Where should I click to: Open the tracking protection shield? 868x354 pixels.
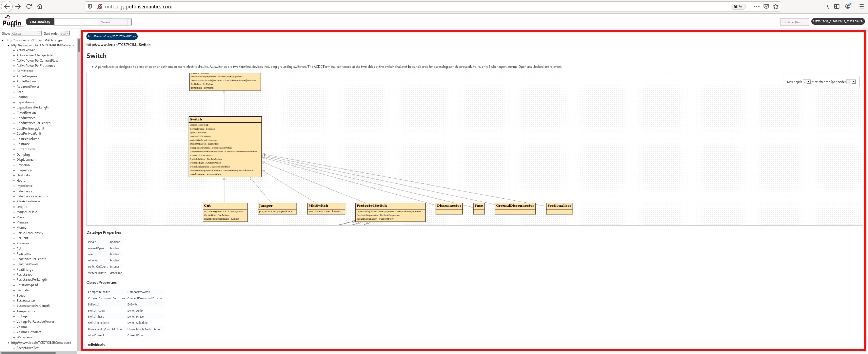tap(90, 6)
